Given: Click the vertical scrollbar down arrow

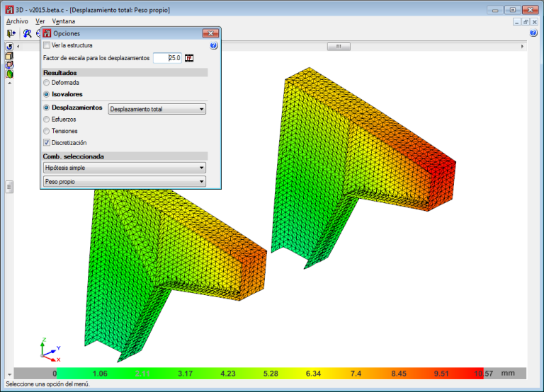Looking at the screenshot, I should click(x=9, y=375).
